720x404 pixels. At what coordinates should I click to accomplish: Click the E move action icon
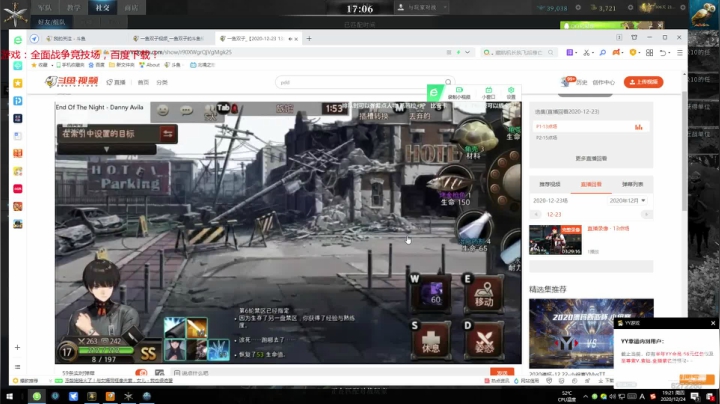(484, 294)
